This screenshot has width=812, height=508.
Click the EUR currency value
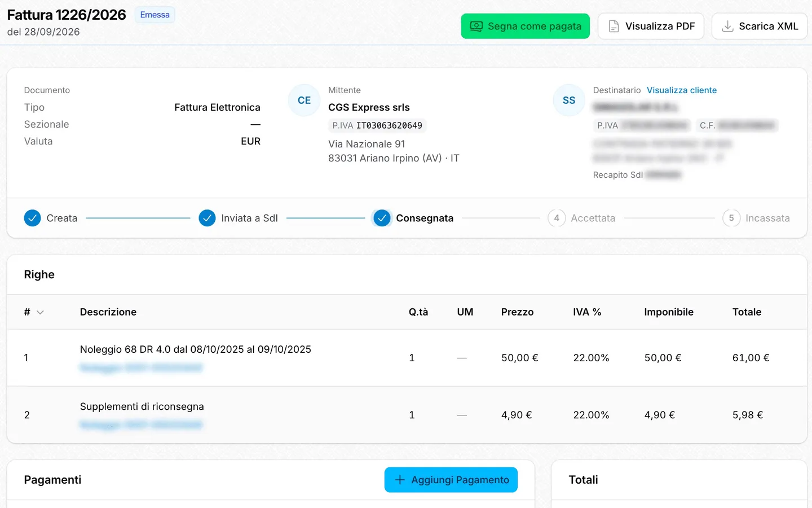(x=250, y=141)
